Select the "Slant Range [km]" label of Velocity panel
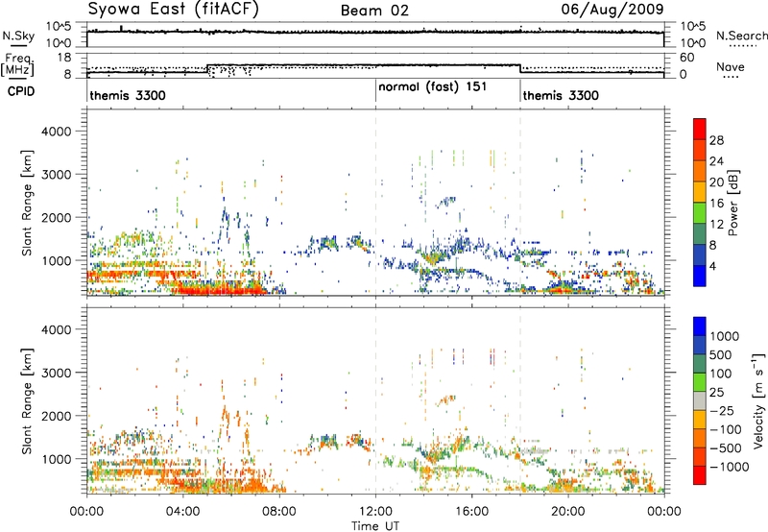Screen dimensions: 768x532 [x=28, y=400]
